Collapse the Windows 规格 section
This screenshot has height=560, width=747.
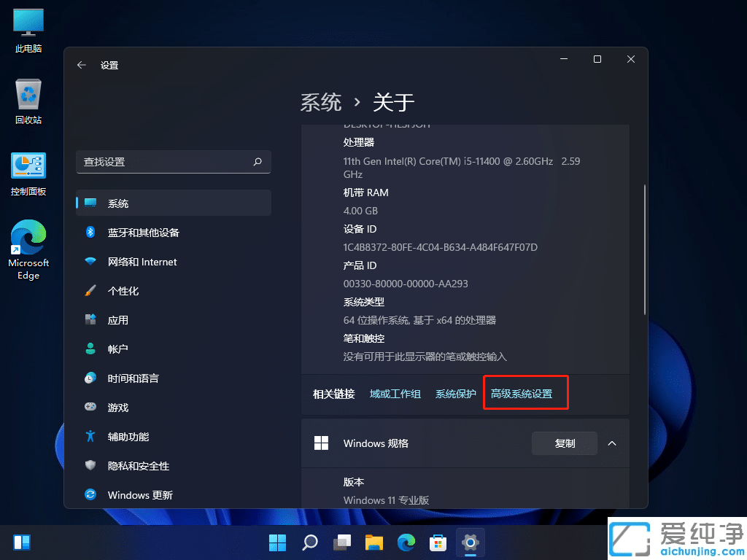(612, 443)
